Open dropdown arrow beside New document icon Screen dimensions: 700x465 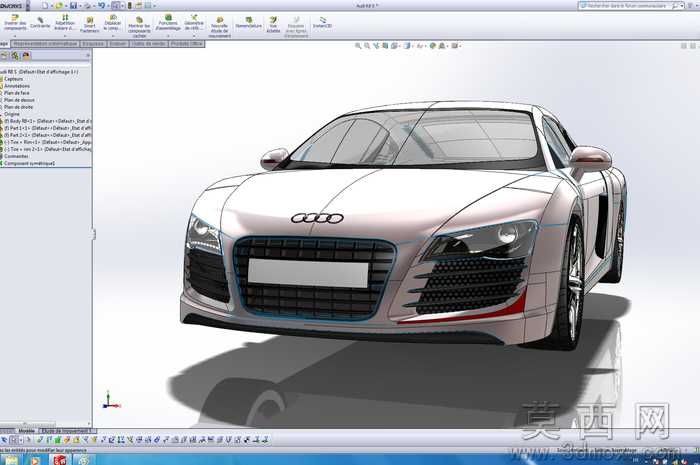[50, 6]
